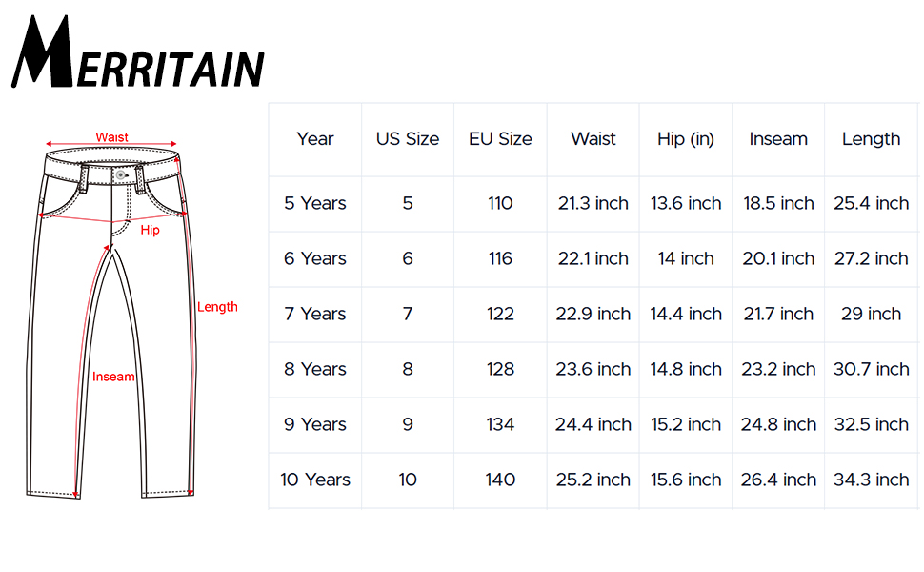Image resolution: width=924 pixels, height=572 pixels.
Task: Select the US Size column header
Action: [408, 139]
